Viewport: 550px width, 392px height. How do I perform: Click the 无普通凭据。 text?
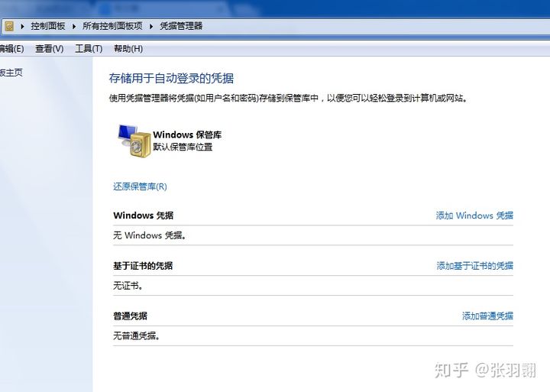[137, 336]
